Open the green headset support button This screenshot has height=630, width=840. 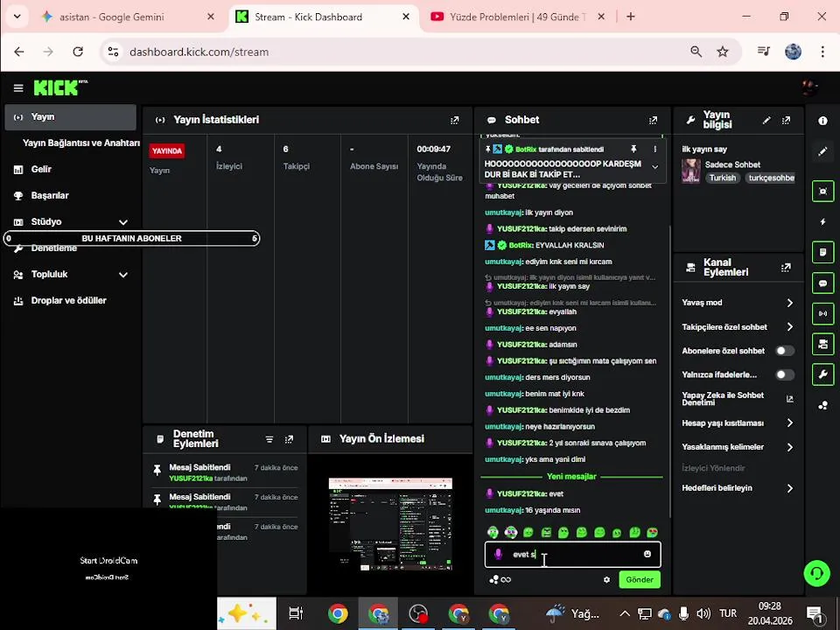coord(817,572)
